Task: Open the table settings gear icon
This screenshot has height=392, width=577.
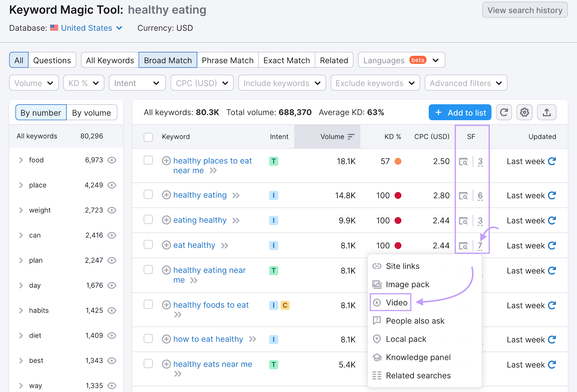Action: (x=524, y=112)
